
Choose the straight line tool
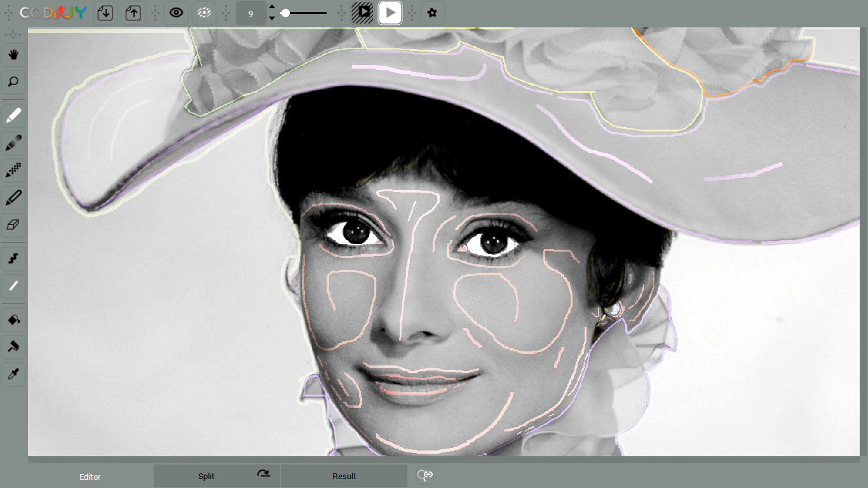[13, 287]
